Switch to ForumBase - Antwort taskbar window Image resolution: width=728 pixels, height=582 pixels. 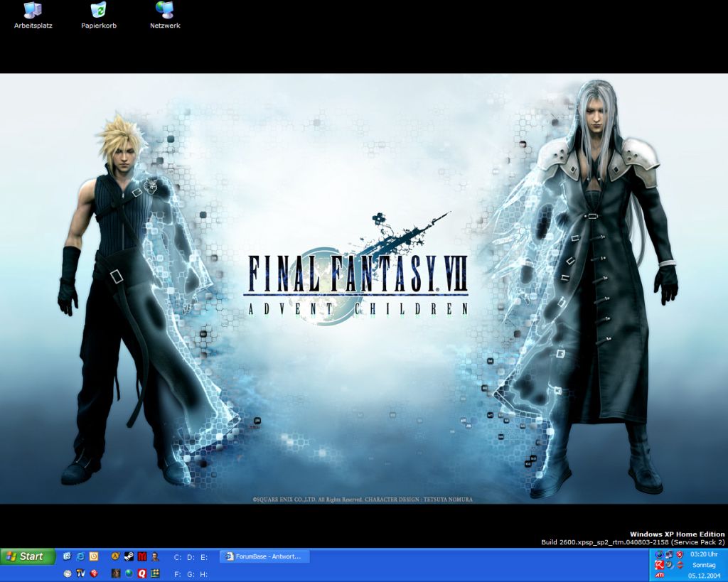tap(264, 556)
